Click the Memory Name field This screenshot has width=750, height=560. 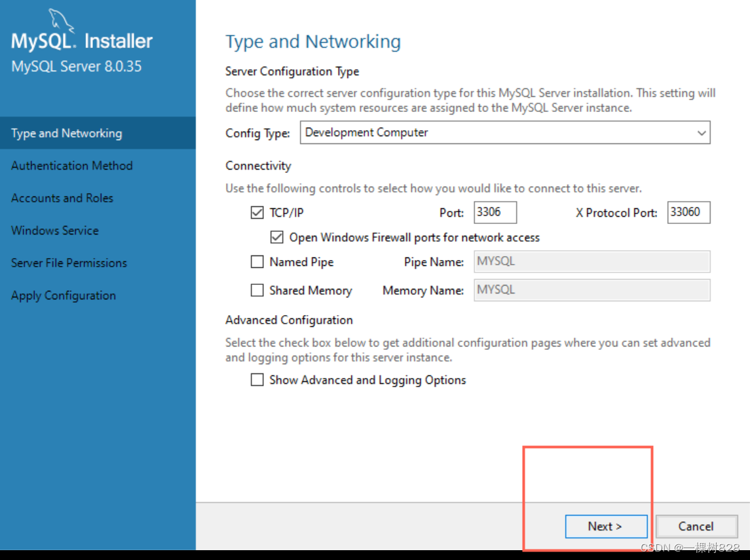tap(591, 289)
